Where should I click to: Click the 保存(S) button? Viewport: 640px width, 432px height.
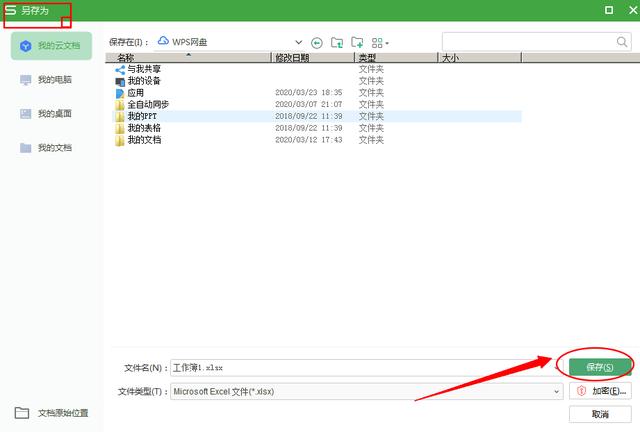(600, 367)
